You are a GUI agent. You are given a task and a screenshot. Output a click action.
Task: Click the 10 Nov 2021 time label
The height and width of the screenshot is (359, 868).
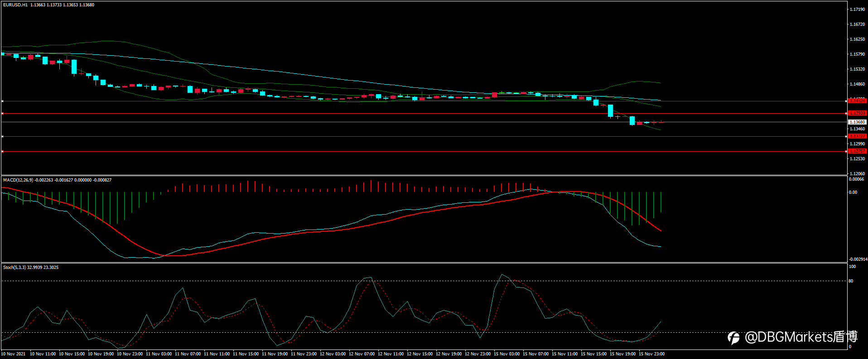13,354
